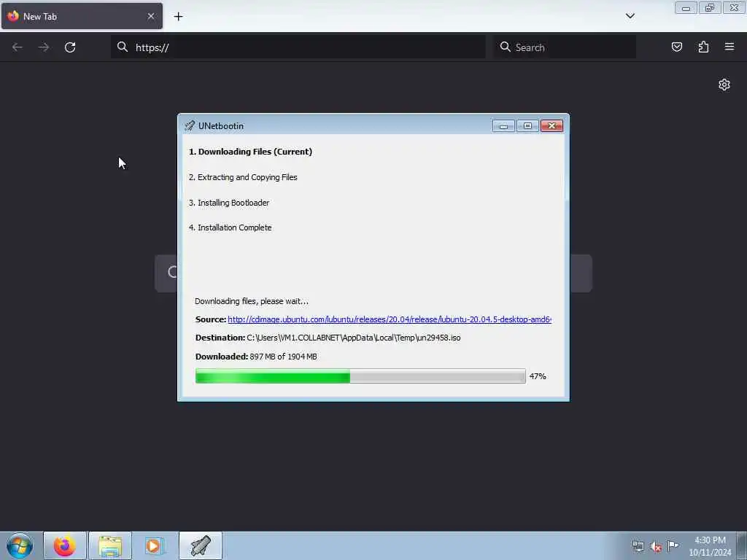Click step '1. Downloading Files (Current)'
The height and width of the screenshot is (560, 747).
[x=251, y=152]
